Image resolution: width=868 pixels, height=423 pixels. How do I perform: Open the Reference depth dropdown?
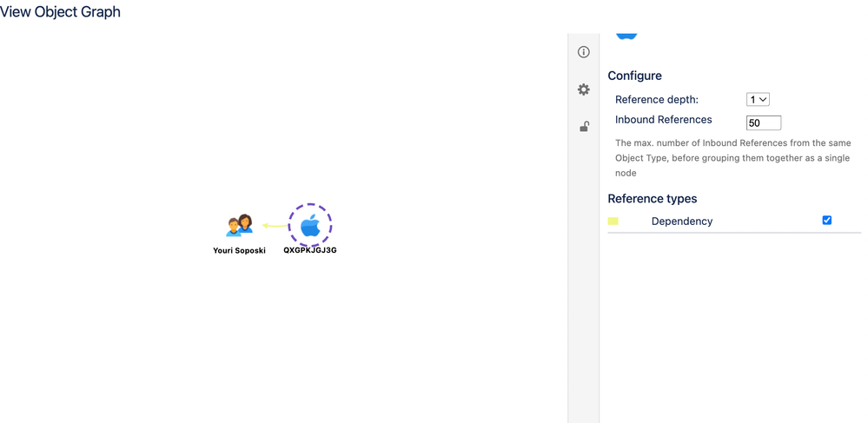[x=758, y=100]
